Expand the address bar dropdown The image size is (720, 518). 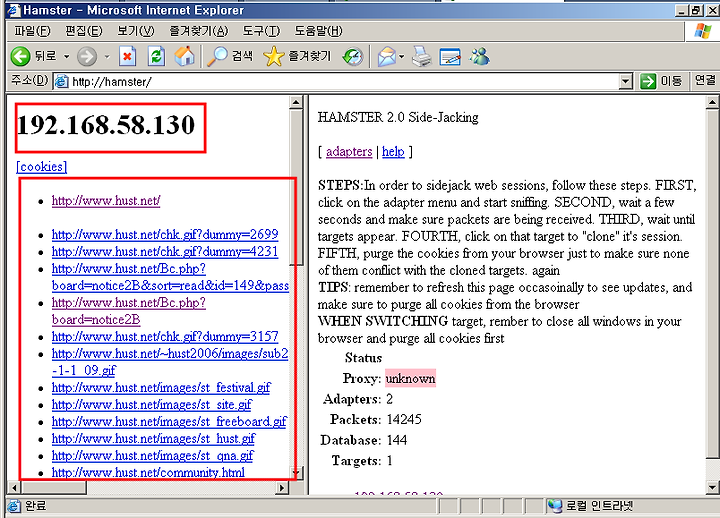[625, 82]
